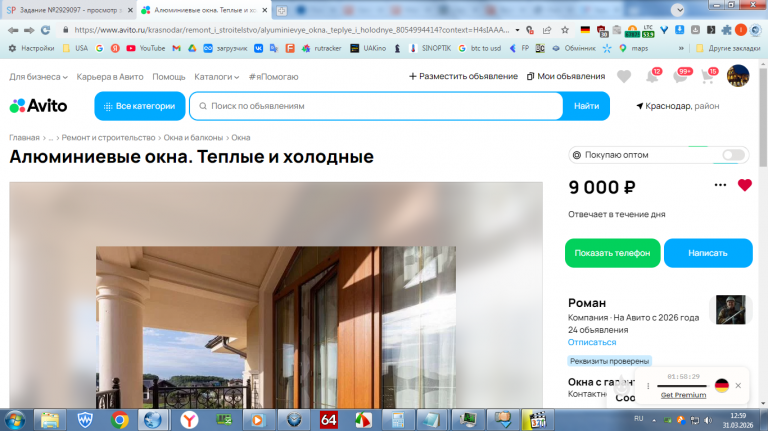Click the translator popup progress slider

[x=683, y=386]
